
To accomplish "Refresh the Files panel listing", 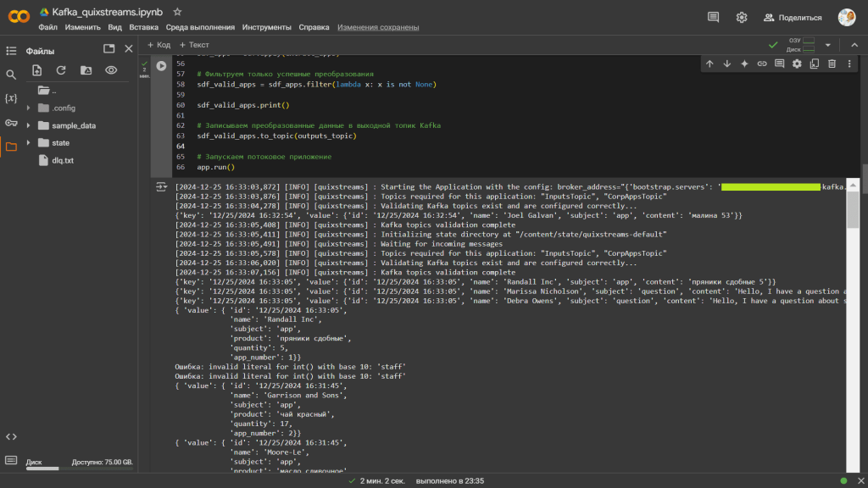I will pos(61,70).
